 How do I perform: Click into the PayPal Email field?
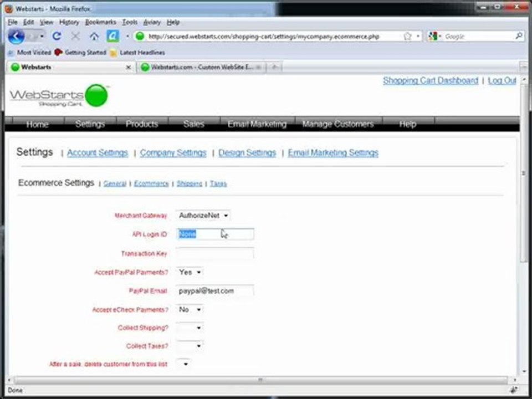click(x=215, y=291)
